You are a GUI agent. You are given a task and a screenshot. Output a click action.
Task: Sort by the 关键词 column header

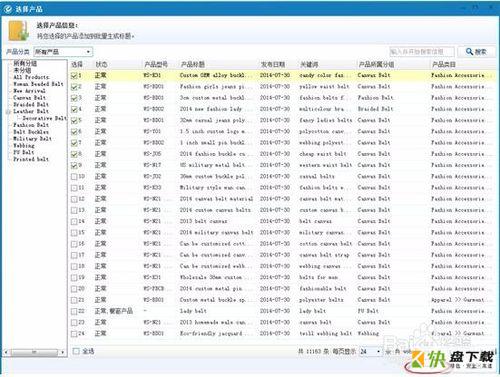tap(309, 64)
